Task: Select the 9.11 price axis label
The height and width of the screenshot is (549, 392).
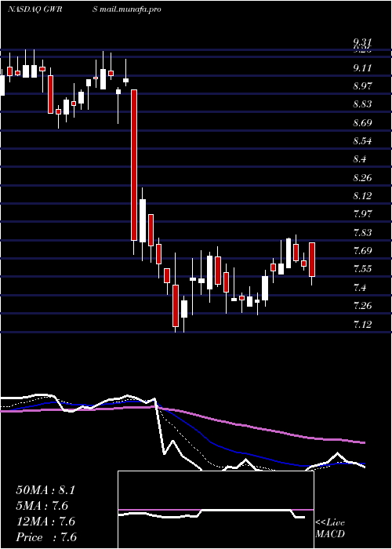Action: pyautogui.click(x=362, y=68)
